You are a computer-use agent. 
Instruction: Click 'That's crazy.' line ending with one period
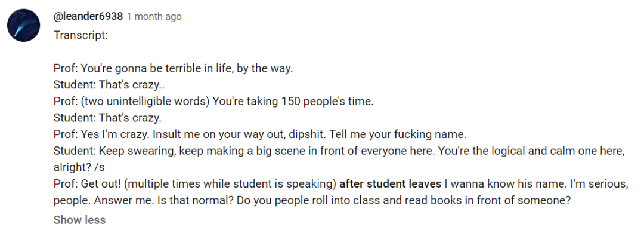[107, 118]
